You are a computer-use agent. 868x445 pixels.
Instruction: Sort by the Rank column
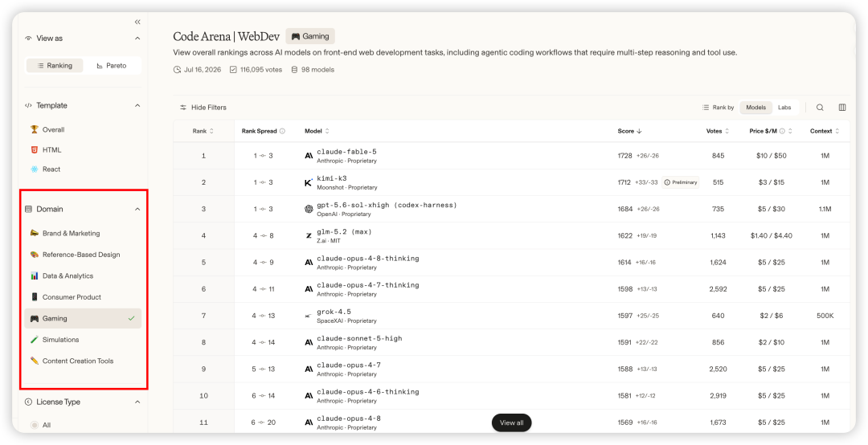(x=203, y=131)
